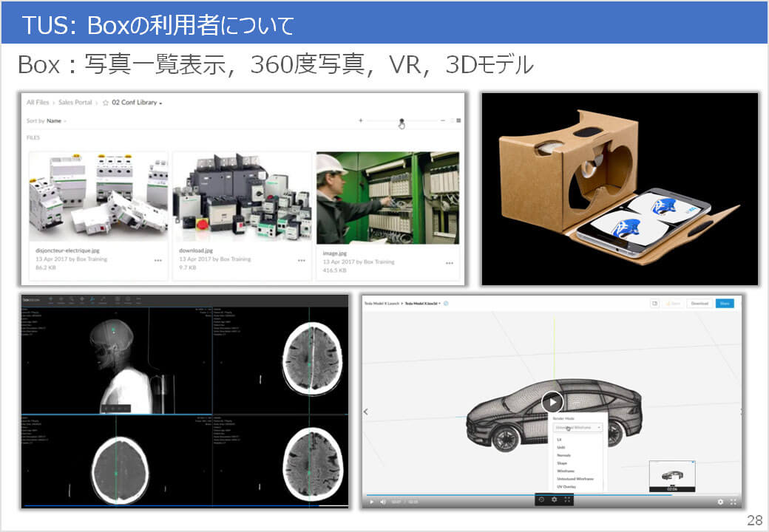Select Wireframe in the render mode list

[565, 471]
